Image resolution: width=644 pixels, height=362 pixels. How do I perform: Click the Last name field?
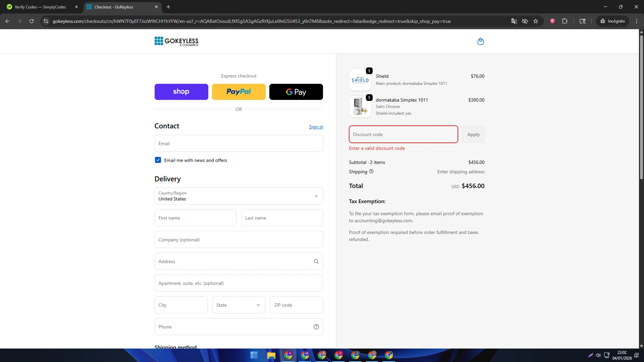[x=282, y=218]
